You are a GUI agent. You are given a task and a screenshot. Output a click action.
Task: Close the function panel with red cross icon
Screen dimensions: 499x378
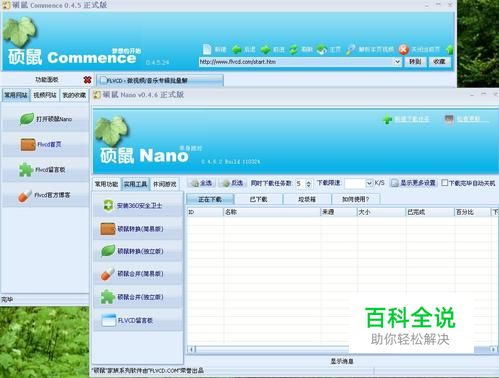87,80
